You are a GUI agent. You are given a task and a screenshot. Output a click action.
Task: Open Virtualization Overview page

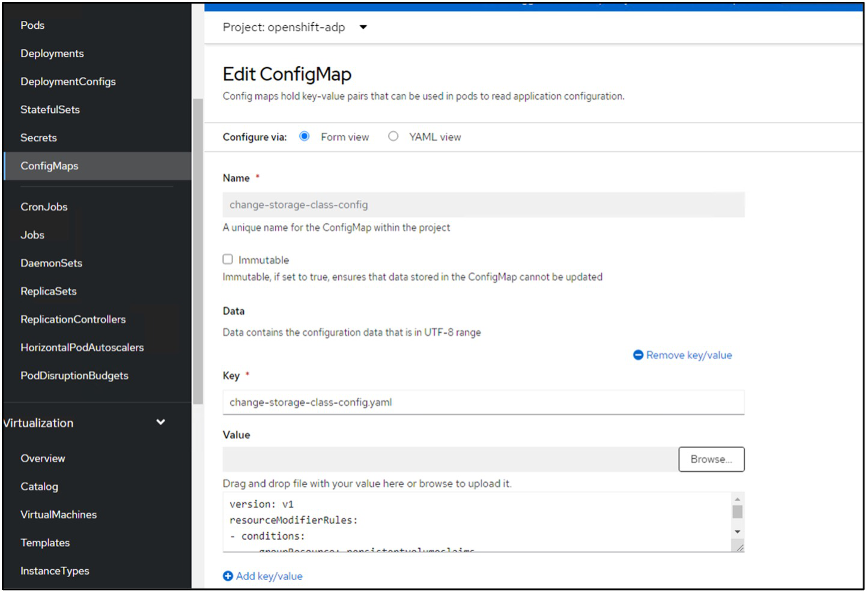click(43, 459)
